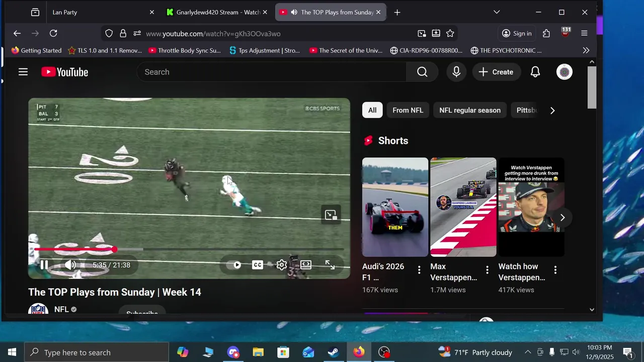Open the NFL channel name link

click(61, 309)
